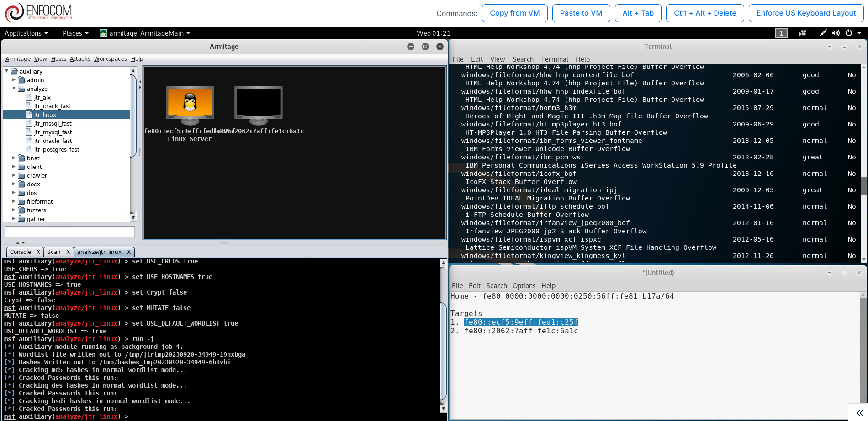The image size is (868, 421).
Task: Click Enforce US Keyboard Layout button
Action: tap(806, 13)
